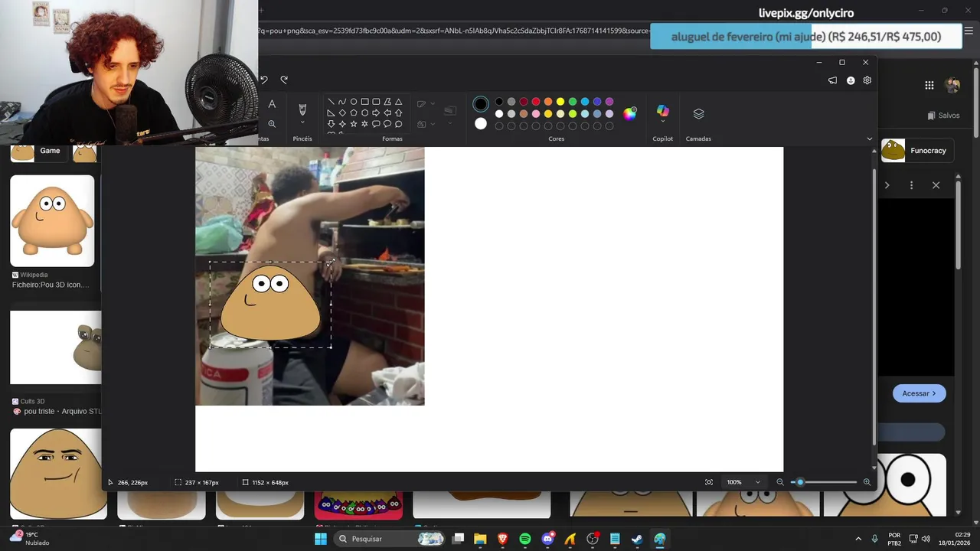Image resolution: width=980 pixels, height=551 pixels.
Task: Click the Paint vertical scrollbar
Action: (874, 306)
